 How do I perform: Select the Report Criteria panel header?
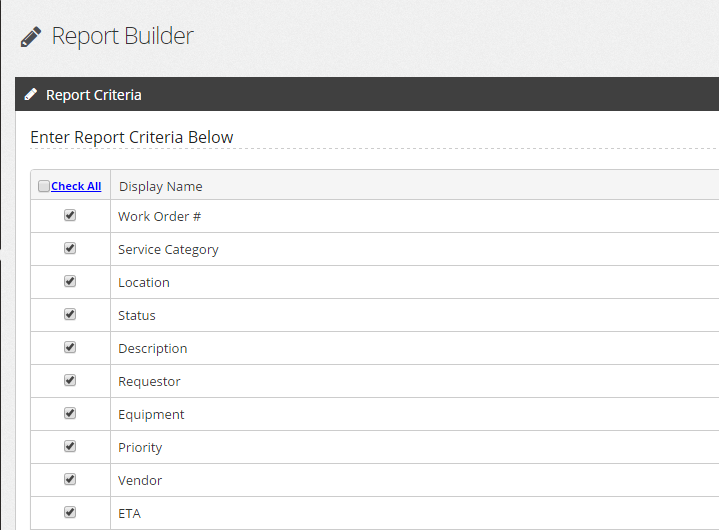[x=367, y=94]
